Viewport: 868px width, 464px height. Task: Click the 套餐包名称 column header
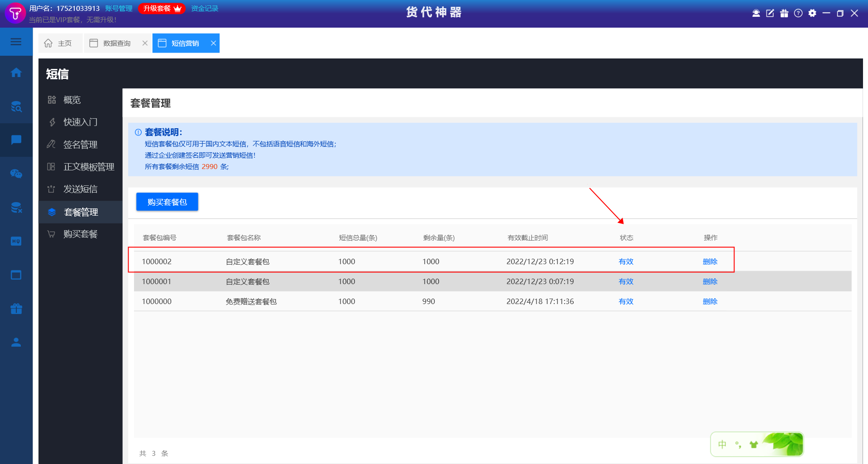click(x=244, y=238)
